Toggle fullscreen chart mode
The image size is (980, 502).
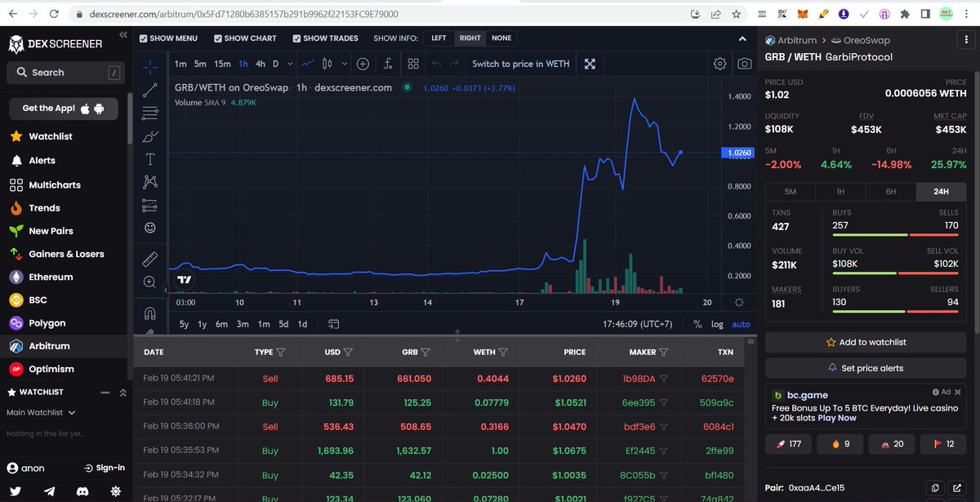590,64
